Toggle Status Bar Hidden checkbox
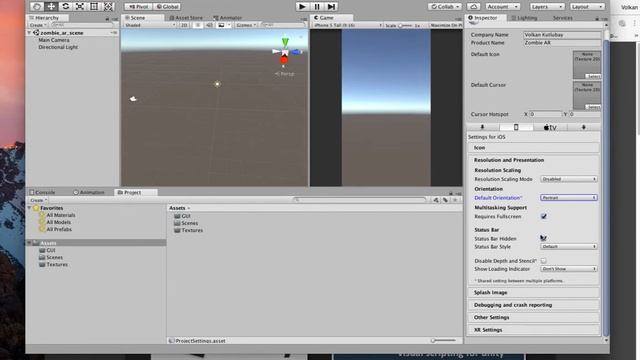Viewport: 640px width, 360px height. click(x=544, y=238)
